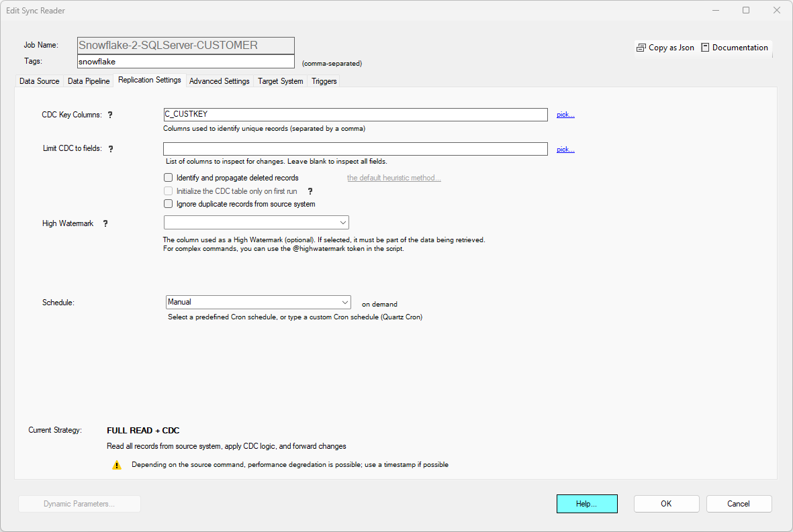The width and height of the screenshot is (793, 532).
Task: Open the default heuristic method link
Action: click(394, 178)
